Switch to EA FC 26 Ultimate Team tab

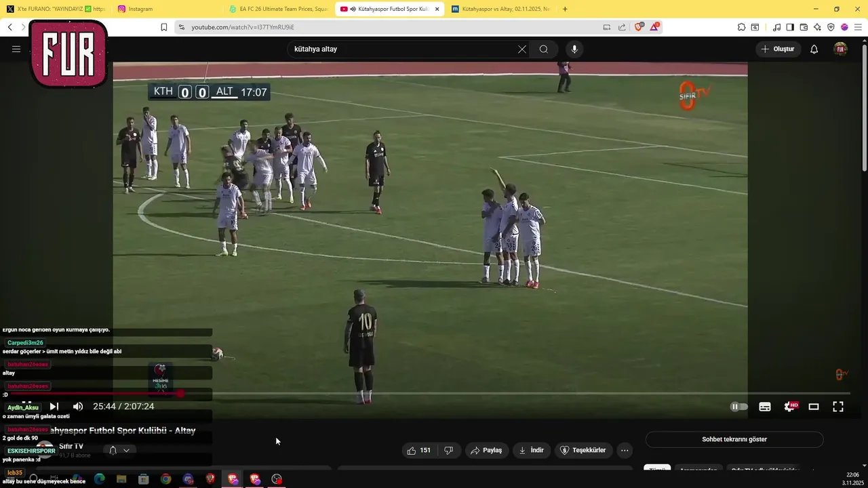click(278, 9)
